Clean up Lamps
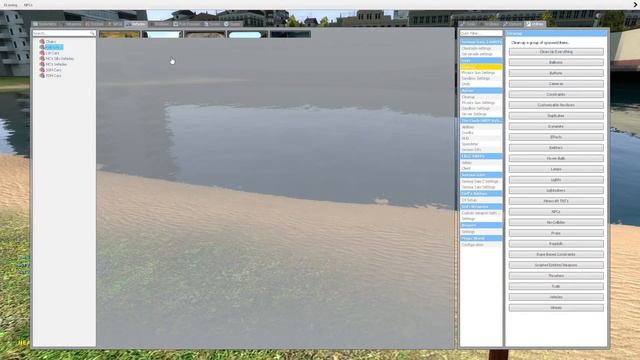Image resolution: width=640 pixels, height=360 pixels. [x=556, y=169]
